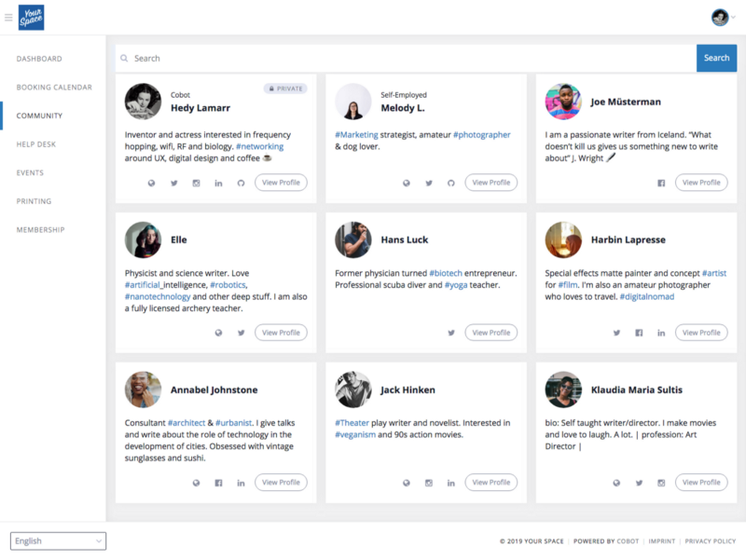Follow the #networking hashtag link
Screen dimensions: 746x560
click(x=260, y=146)
